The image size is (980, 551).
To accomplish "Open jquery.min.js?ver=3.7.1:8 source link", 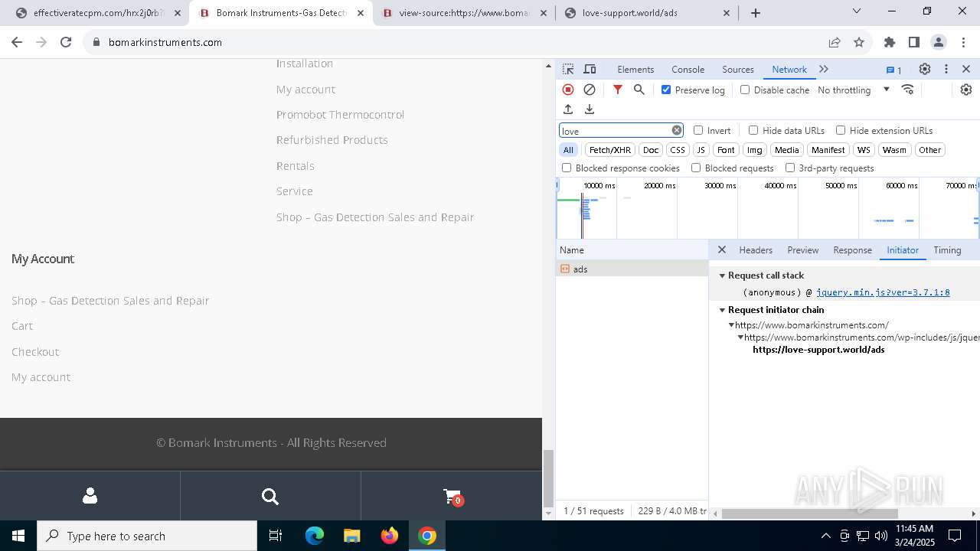I will coord(883,292).
